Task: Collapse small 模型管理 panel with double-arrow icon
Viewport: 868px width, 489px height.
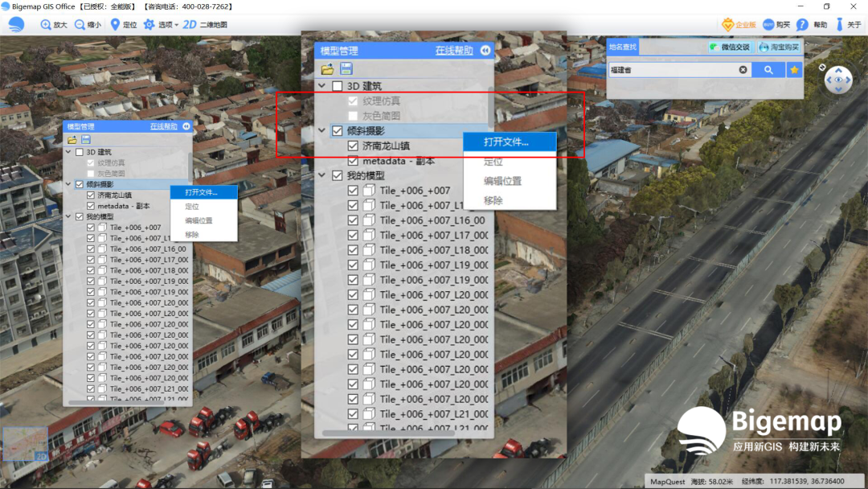Action: [186, 126]
